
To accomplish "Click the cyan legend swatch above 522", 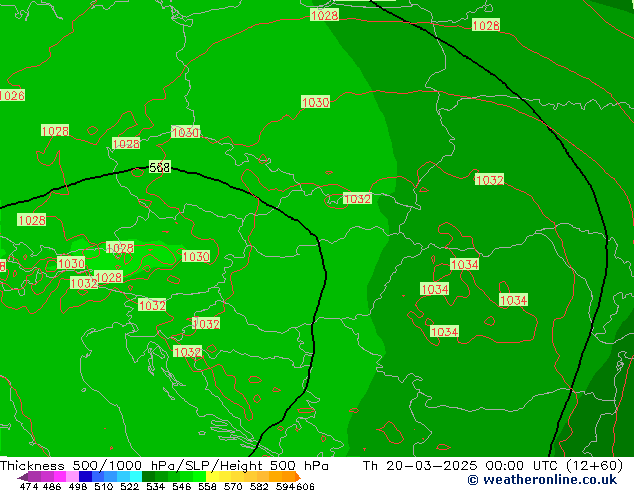I will 136,476.
